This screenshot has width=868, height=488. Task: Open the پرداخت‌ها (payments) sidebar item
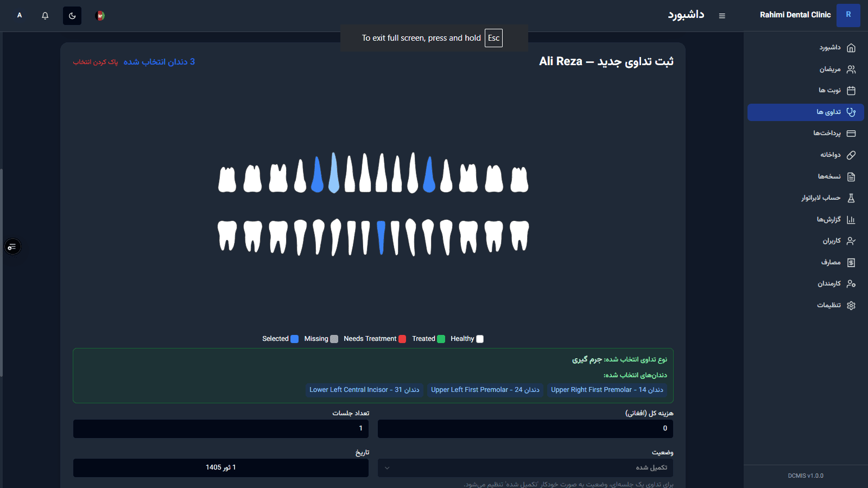coord(806,134)
